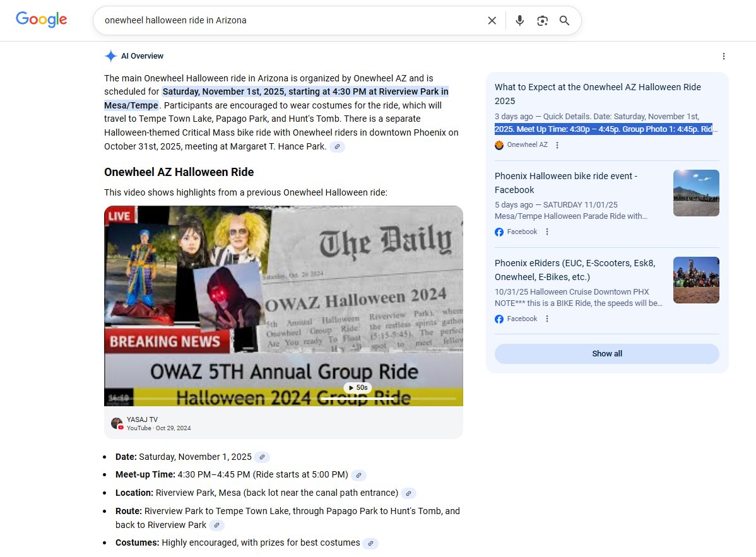Submit search with the magnifier icon
The width and height of the screenshot is (756, 557).
pyautogui.click(x=564, y=20)
